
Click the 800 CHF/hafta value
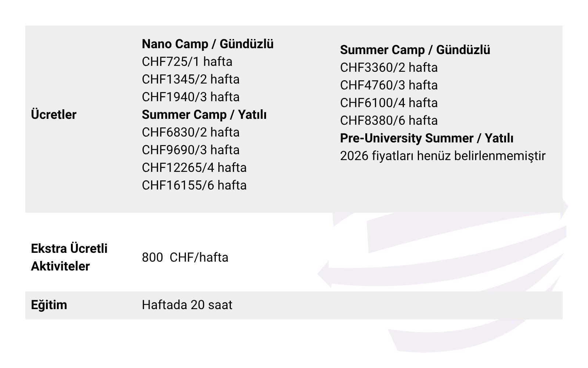(x=185, y=257)
